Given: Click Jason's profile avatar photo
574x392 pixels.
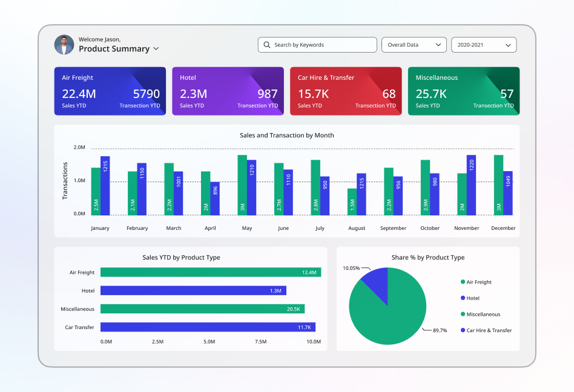Looking at the screenshot, I should 64,45.
